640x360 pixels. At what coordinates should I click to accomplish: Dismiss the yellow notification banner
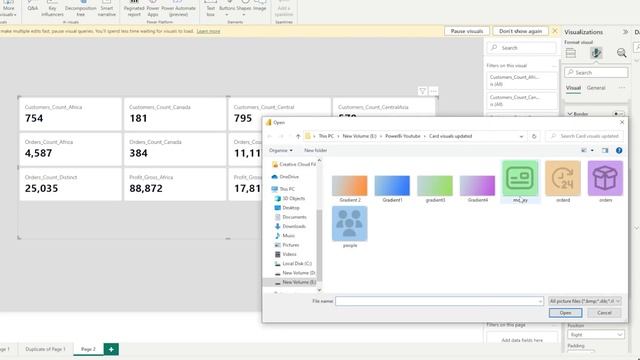point(555,31)
